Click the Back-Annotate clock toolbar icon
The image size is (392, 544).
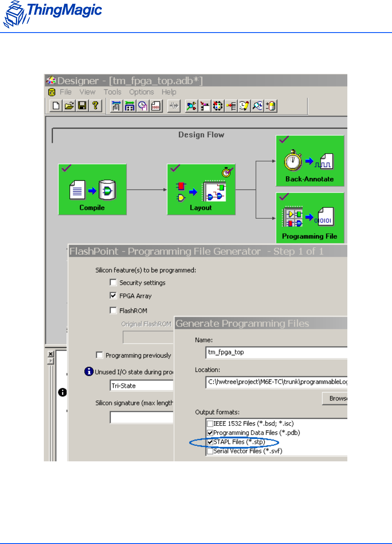tap(142, 106)
